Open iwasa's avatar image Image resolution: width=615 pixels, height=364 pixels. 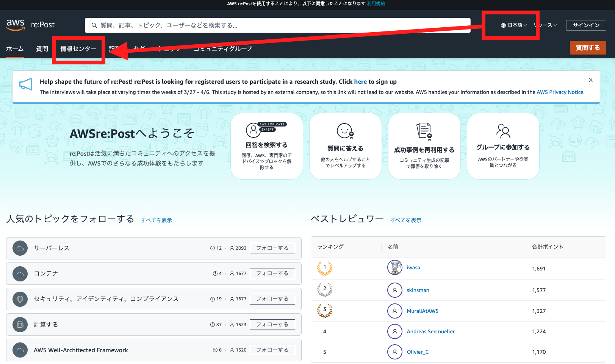394,267
